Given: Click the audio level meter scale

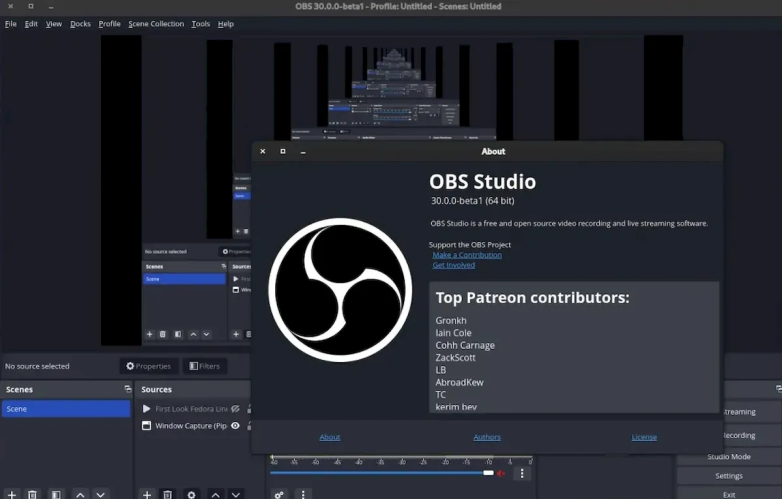Looking at the screenshot, I should click(401, 459).
